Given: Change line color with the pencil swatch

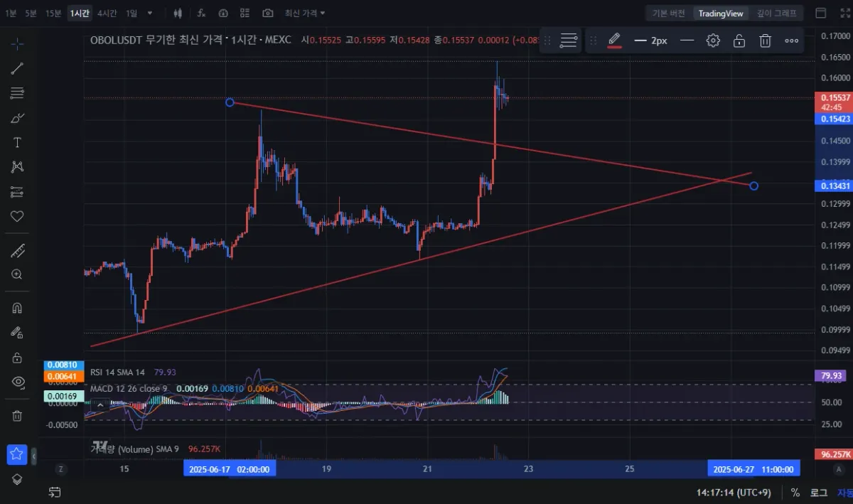Looking at the screenshot, I should pos(615,41).
